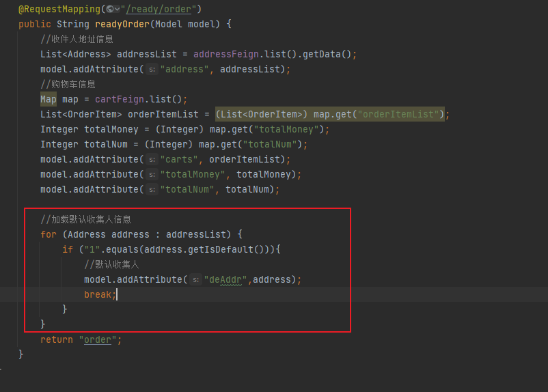Click the comment //加载默认收集人信息
Viewport: 548px width, 392px height.
[x=85, y=219]
